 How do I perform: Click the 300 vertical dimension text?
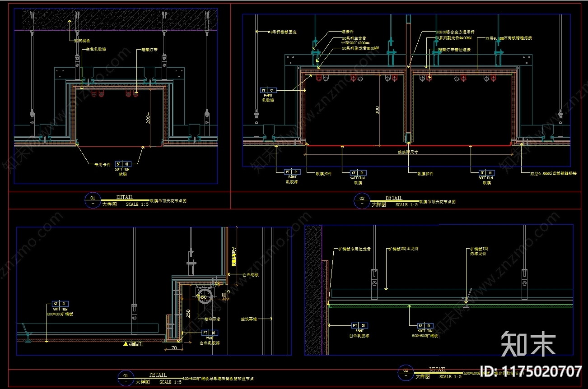pos(377,110)
